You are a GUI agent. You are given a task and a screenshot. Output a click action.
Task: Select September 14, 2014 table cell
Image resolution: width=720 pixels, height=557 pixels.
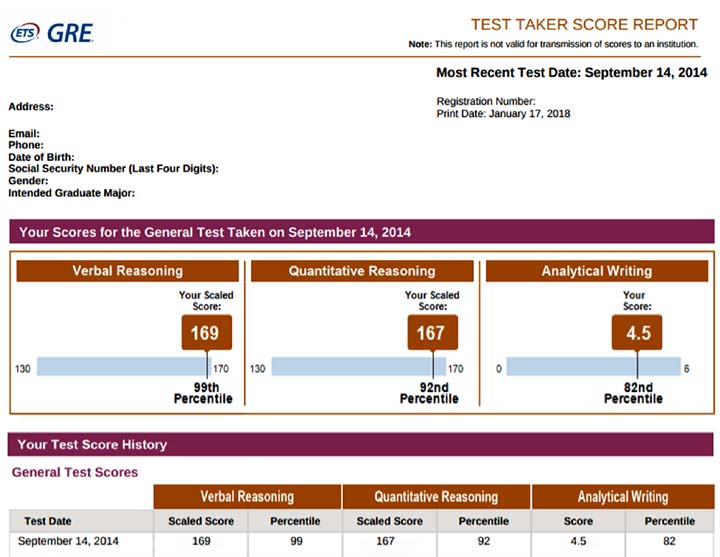68,541
